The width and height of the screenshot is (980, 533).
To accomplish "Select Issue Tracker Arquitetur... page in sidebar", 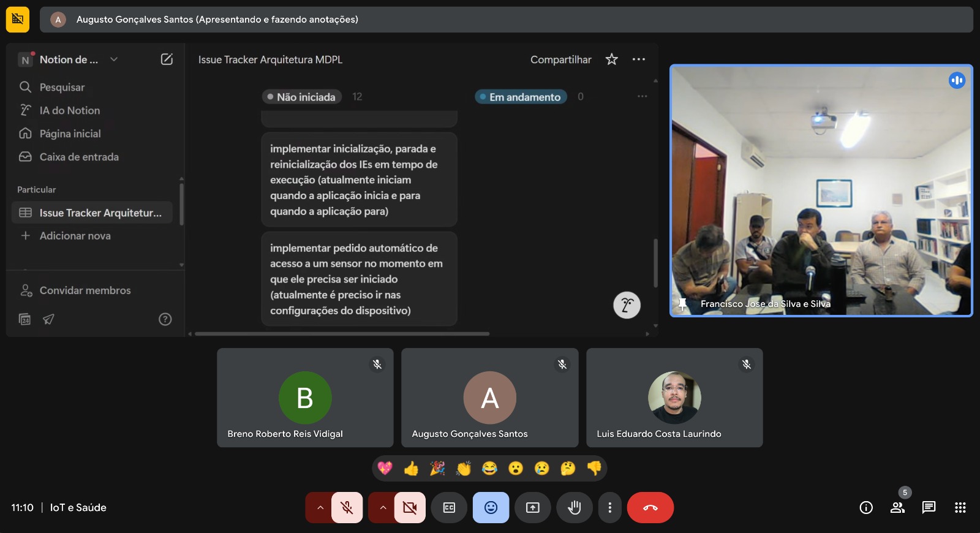I will (x=92, y=213).
